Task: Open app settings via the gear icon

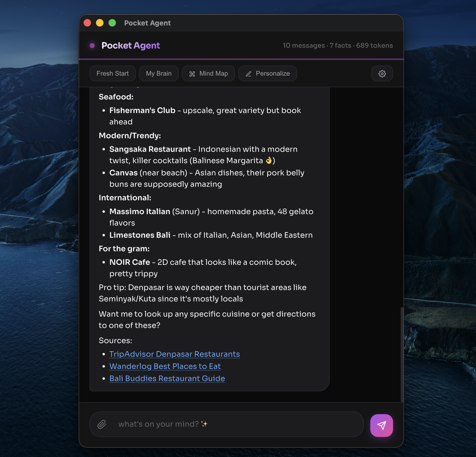Action: pos(382,73)
